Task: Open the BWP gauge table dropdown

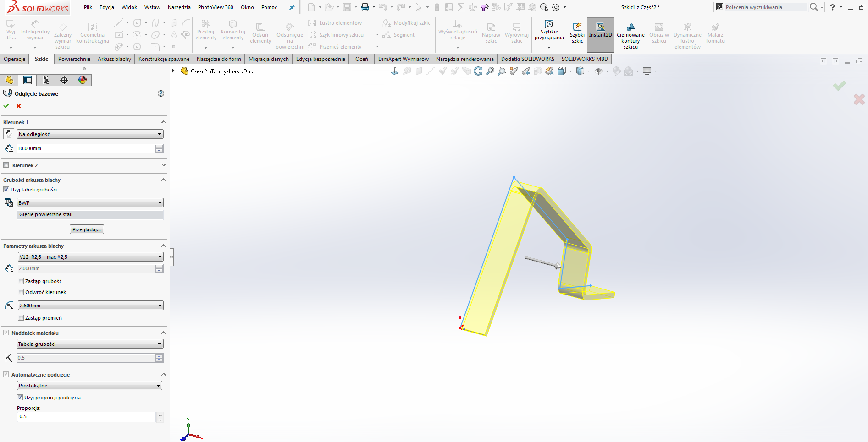Action: click(90, 203)
